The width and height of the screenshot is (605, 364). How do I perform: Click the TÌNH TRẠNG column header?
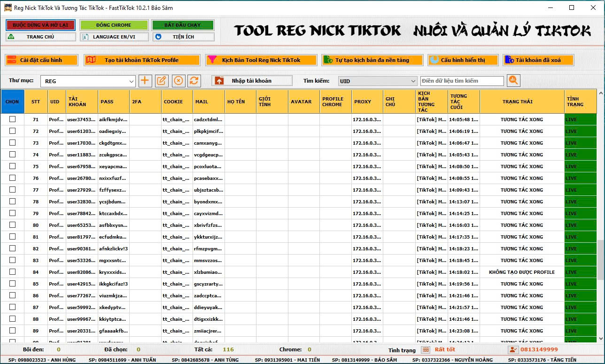click(x=581, y=101)
